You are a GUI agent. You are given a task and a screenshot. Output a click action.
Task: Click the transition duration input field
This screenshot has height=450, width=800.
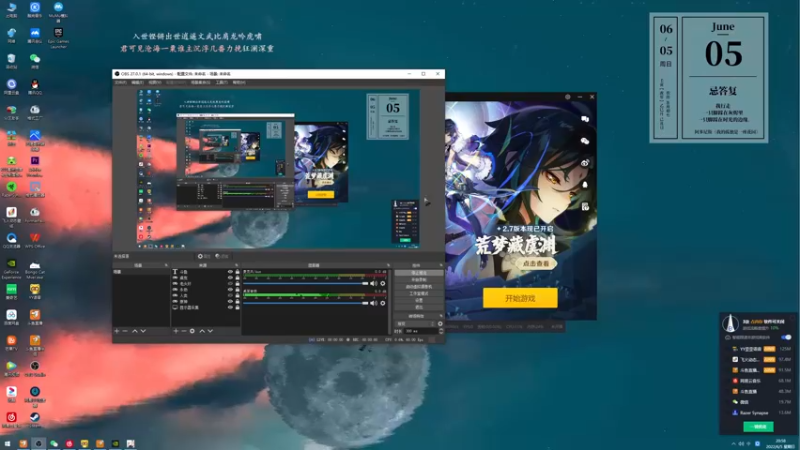(420, 331)
